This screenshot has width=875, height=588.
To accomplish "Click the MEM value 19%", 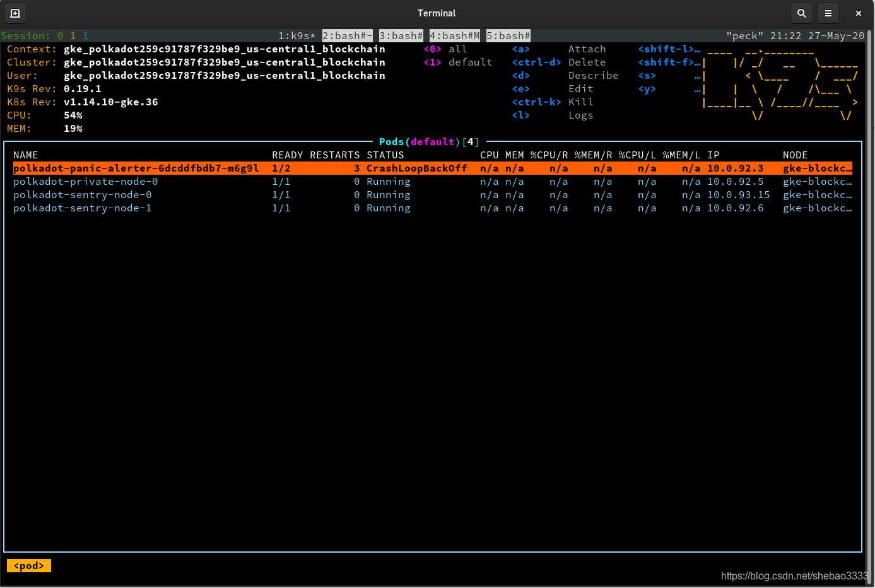I will point(73,129).
